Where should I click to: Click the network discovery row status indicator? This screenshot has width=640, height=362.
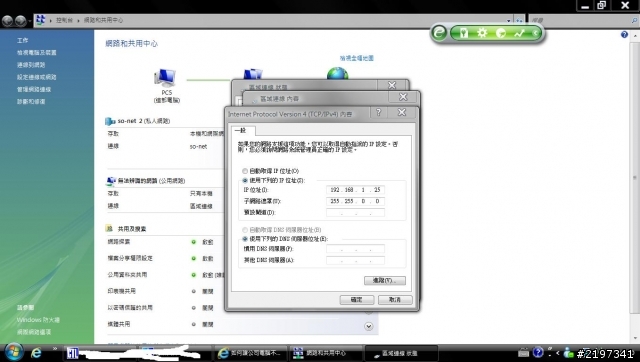click(x=194, y=242)
